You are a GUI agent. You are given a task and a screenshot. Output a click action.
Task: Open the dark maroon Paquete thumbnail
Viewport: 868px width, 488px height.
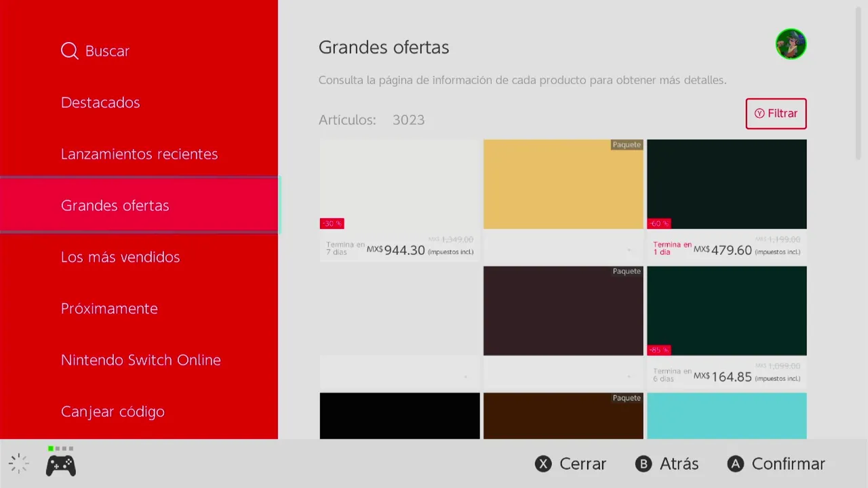(x=563, y=310)
